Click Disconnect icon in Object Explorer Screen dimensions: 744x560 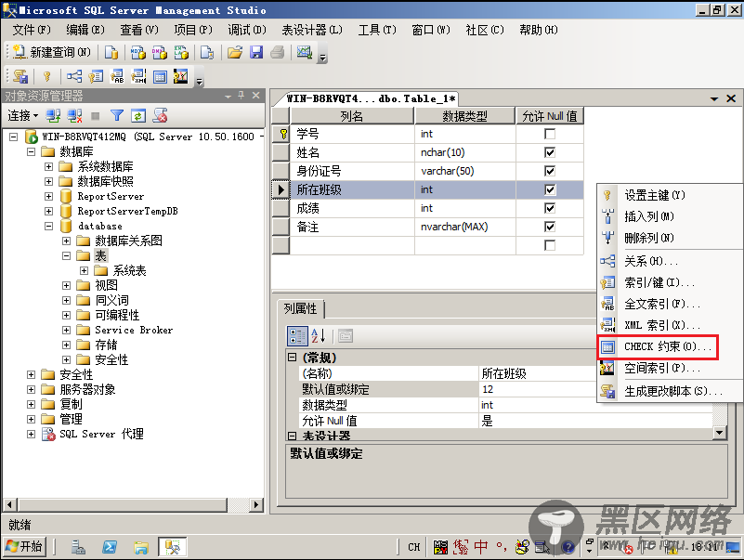point(74,115)
